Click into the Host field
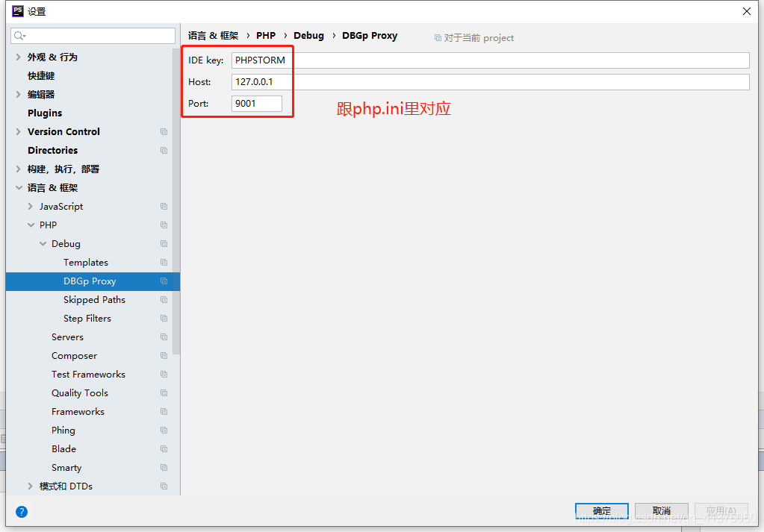Screen dimensions: 764x532 490,82
